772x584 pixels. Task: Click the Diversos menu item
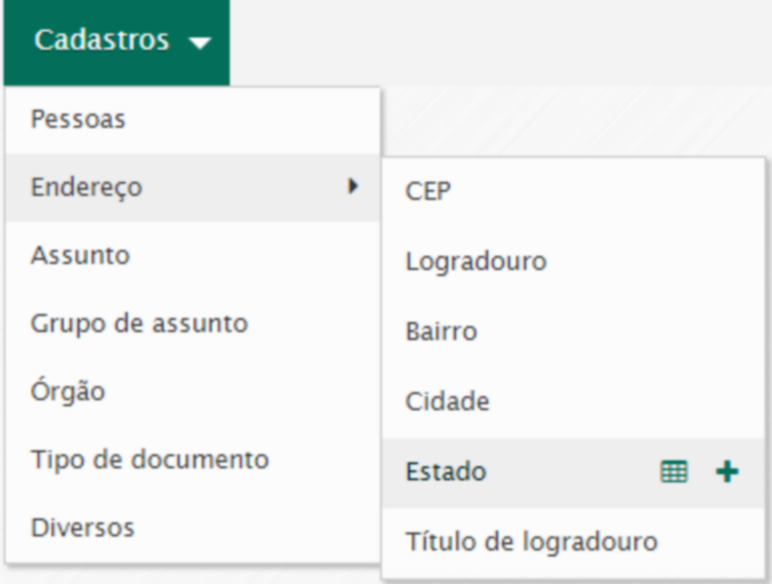pos(82,527)
